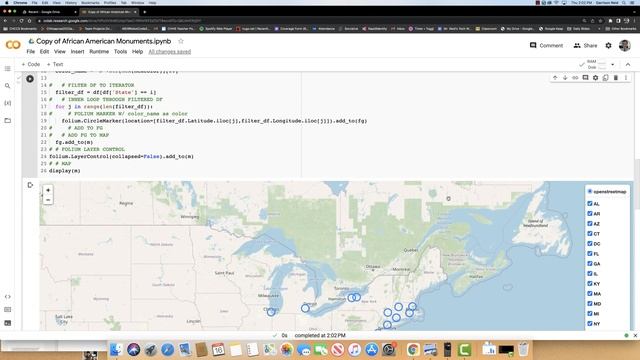Run the code cell
The image size is (640, 360).
[30, 79]
